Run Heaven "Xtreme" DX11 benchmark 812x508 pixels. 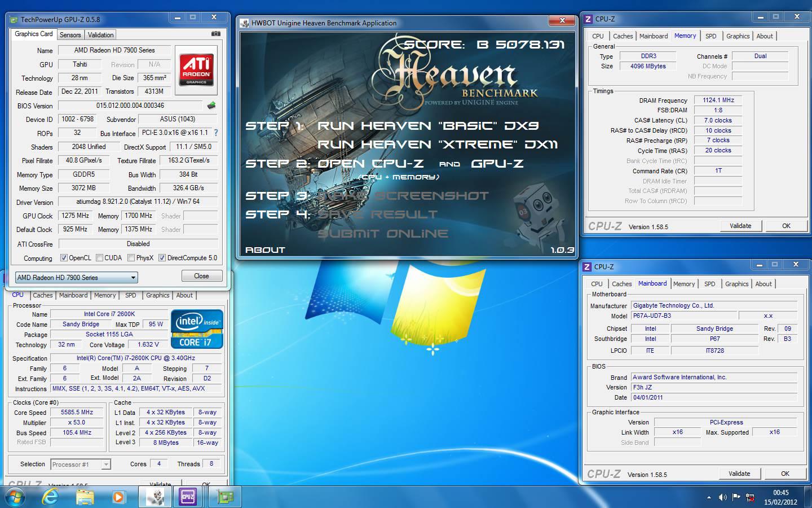tap(438, 144)
